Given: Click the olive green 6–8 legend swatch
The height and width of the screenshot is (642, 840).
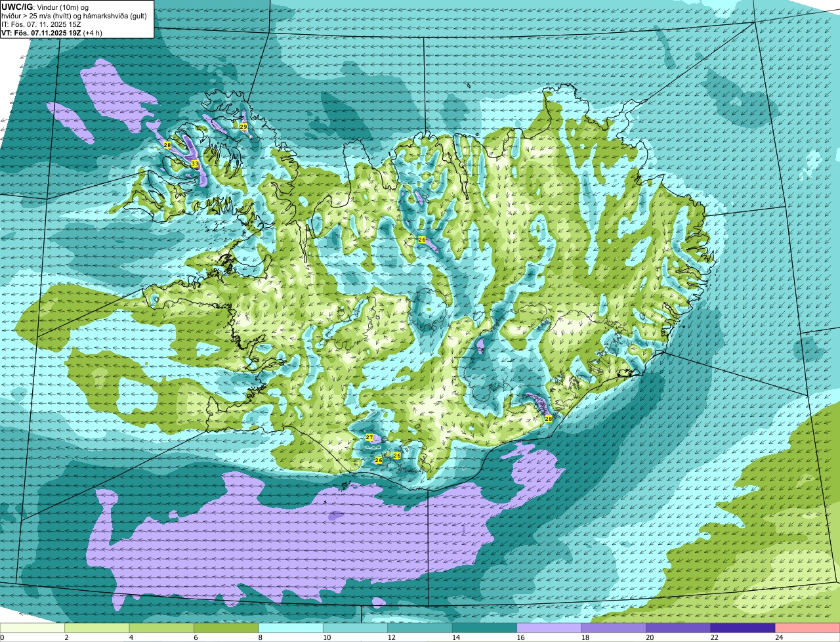Looking at the screenshot, I should point(226,628).
